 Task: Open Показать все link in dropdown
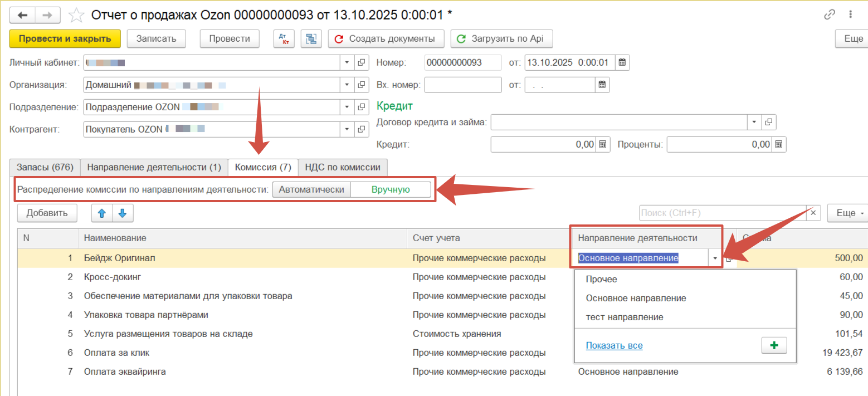pos(614,346)
